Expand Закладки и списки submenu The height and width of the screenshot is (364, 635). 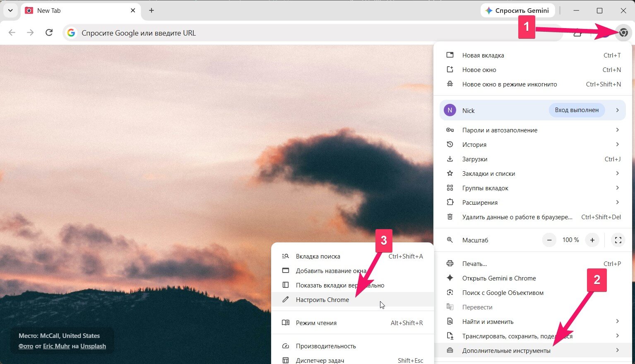pos(532,174)
